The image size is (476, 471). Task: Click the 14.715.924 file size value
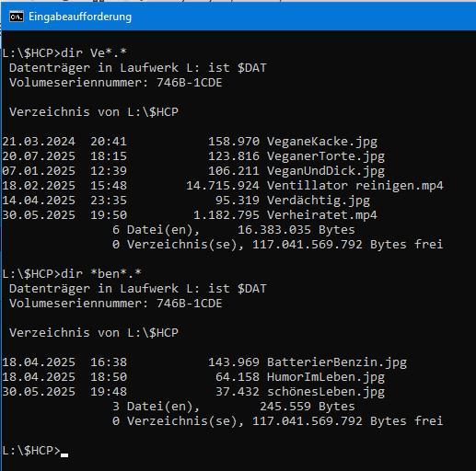tap(223, 186)
